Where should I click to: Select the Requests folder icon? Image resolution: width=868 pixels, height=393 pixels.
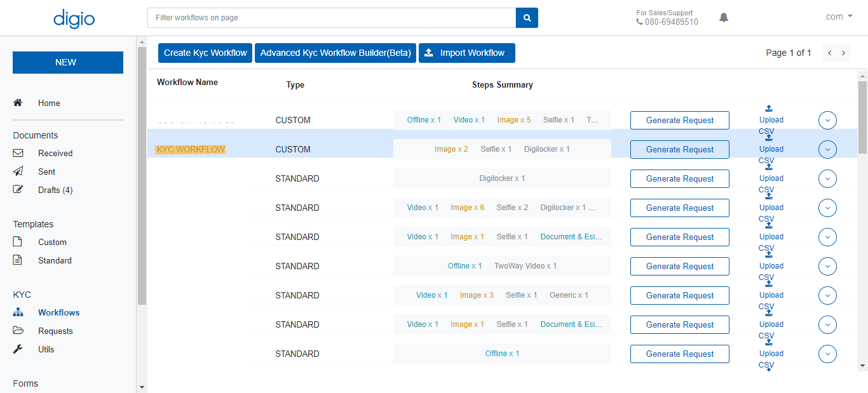[x=18, y=331]
